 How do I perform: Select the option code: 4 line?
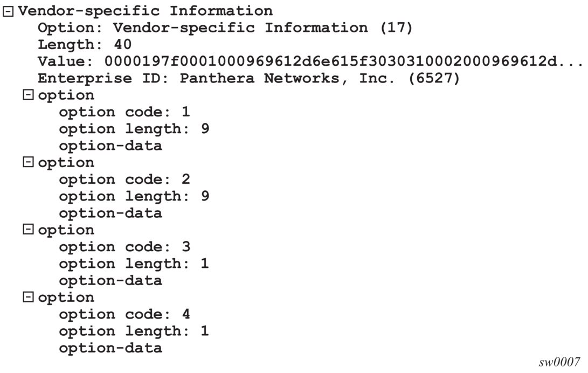[124, 314]
